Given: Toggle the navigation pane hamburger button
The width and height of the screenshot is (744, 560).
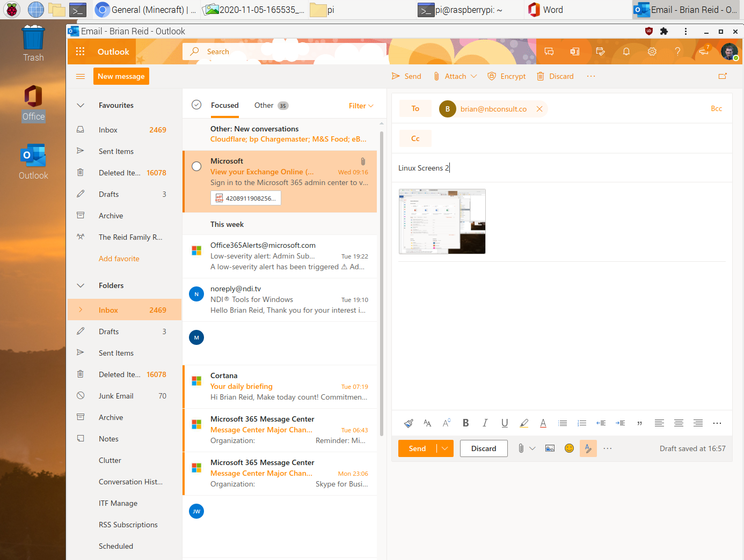Looking at the screenshot, I should (81, 76).
